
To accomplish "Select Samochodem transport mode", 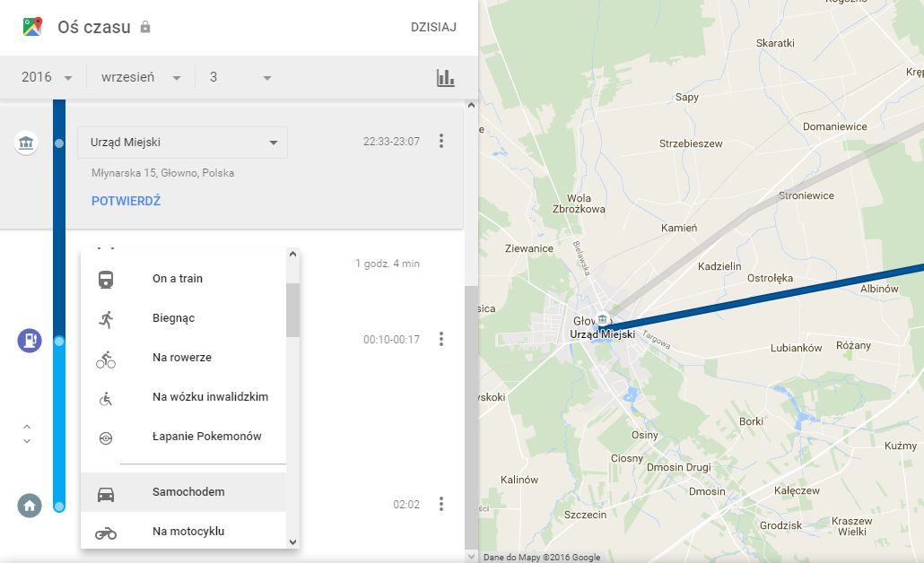I will pos(183,492).
